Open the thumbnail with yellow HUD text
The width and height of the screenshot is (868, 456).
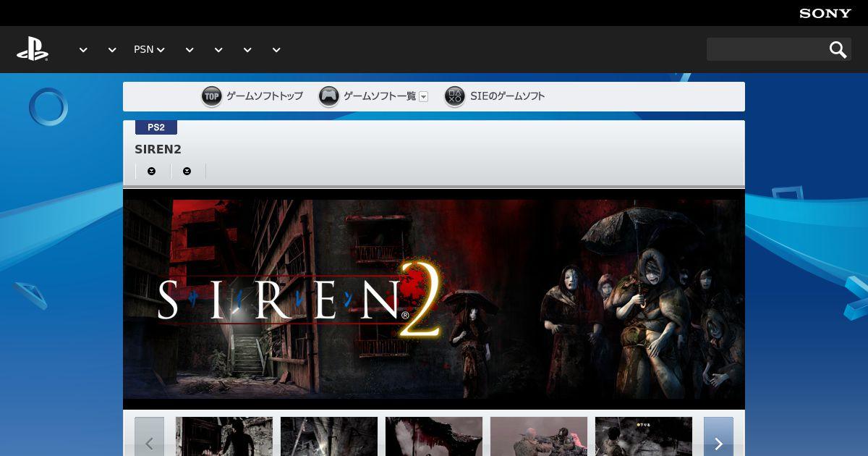coord(644,436)
